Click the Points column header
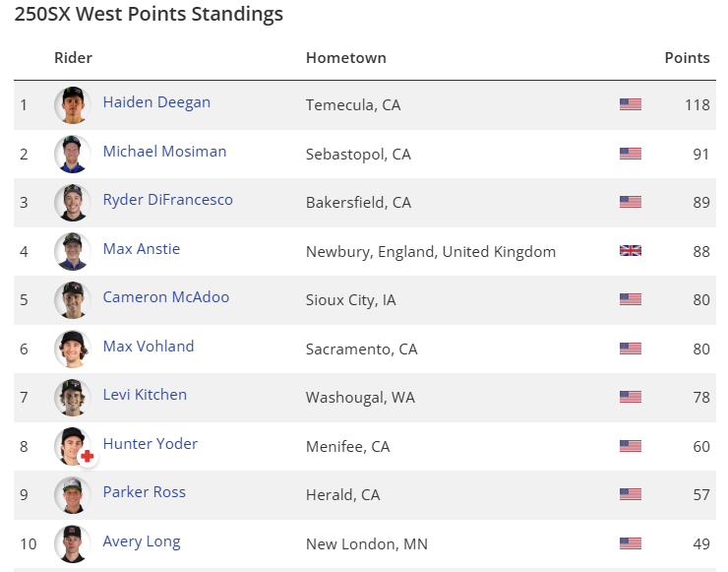This screenshot has width=728, height=572. [687, 58]
